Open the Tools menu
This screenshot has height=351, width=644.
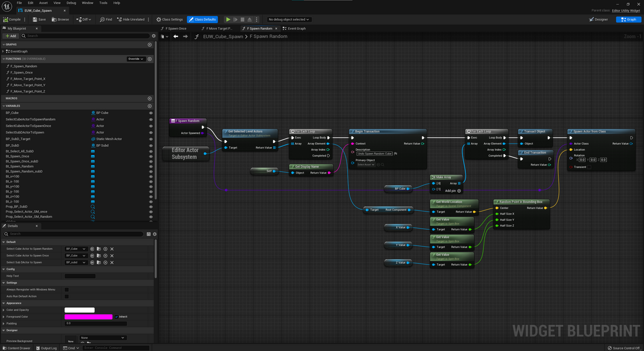(x=103, y=3)
